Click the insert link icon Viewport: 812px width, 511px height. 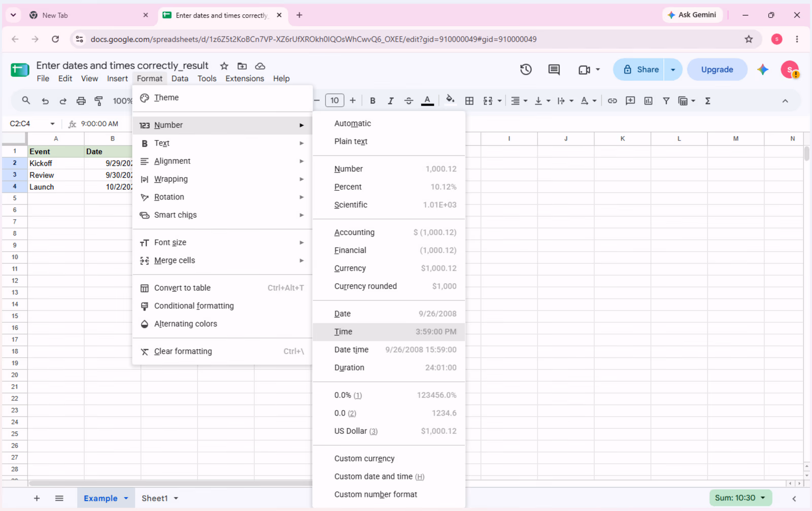(x=613, y=101)
